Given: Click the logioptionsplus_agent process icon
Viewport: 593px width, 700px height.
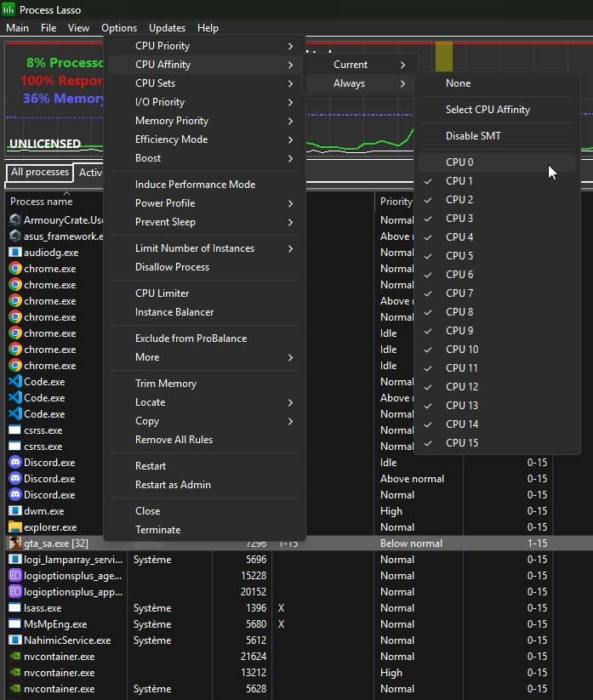Looking at the screenshot, I should click(x=15, y=575).
